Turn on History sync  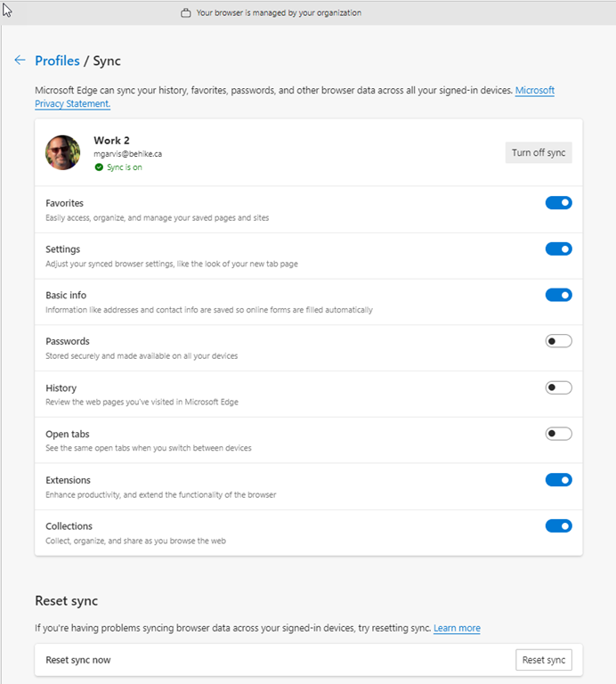pyautogui.click(x=558, y=387)
